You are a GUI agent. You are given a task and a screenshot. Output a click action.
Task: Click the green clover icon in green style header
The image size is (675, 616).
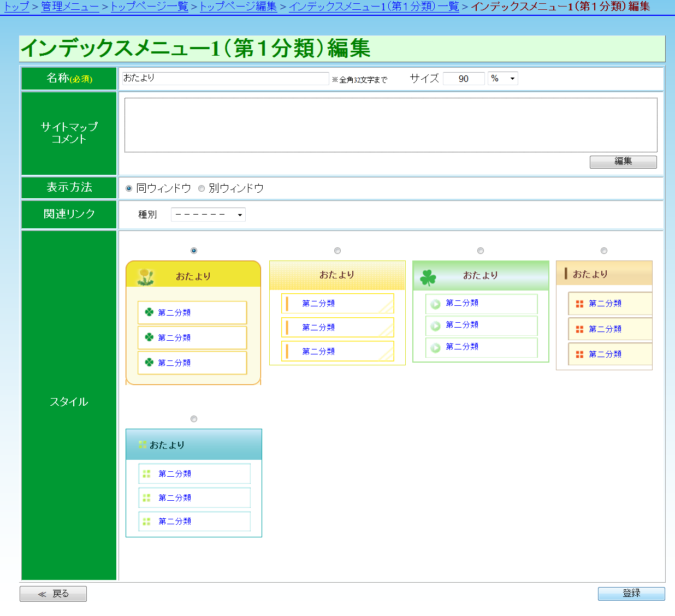tap(428, 278)
